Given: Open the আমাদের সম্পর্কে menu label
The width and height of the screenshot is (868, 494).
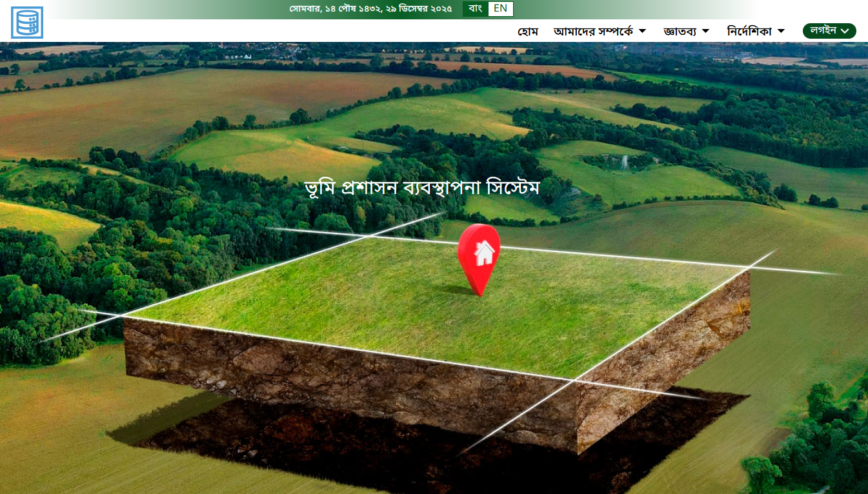Looking at the screenshot, I should [x=593, y=31].
